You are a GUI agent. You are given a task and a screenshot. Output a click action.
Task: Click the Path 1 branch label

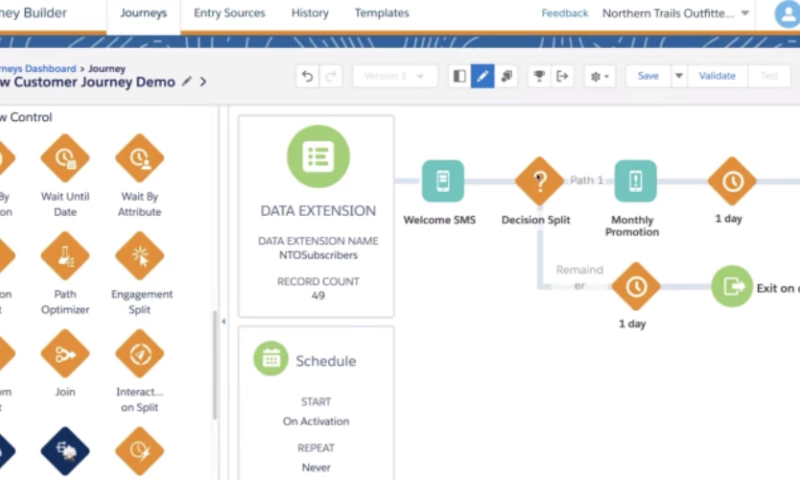click(586, 180)
